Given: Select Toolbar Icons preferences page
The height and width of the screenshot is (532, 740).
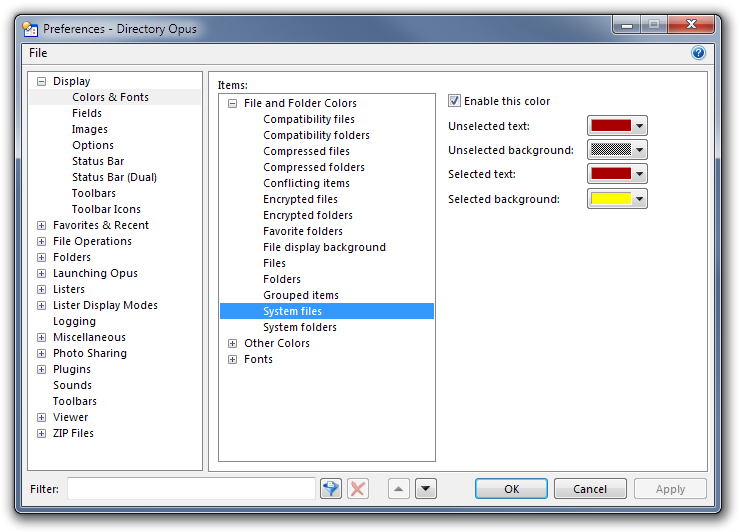Looking at the screenshot, I should pyautogui.click(x=106, y=209).
